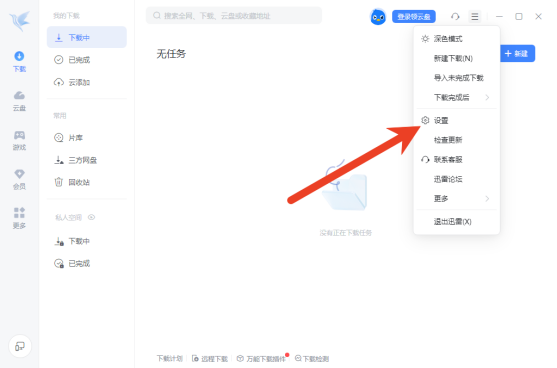Open 迅雷论坛 from menu

(x=457, y=179)
